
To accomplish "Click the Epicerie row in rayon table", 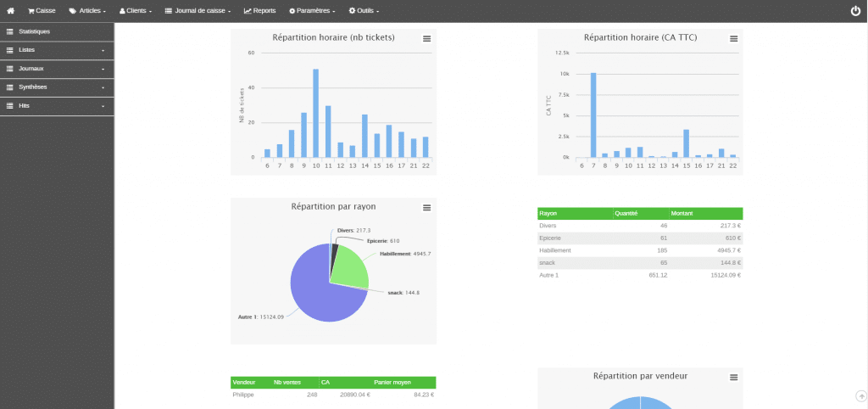I will click(x=640, y=238).
